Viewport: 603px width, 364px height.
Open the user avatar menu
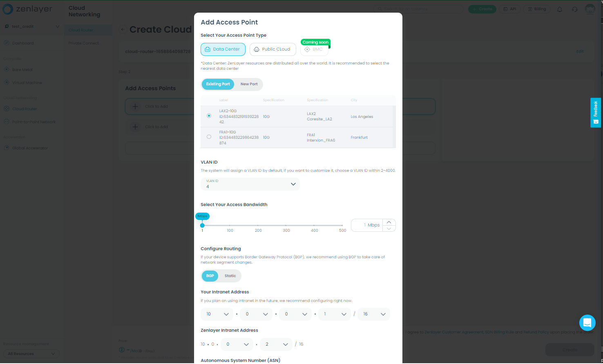(590, 9)
